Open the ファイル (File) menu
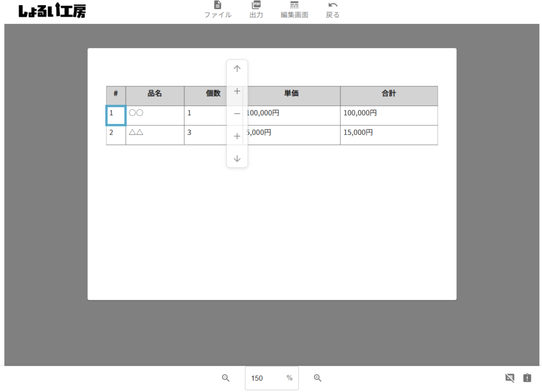The width and height of the screenshot is (542, 392). 218,10
